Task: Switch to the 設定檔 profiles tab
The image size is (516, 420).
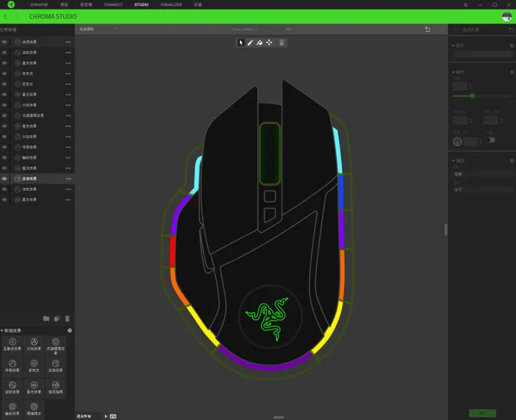Action: point(86,5)
